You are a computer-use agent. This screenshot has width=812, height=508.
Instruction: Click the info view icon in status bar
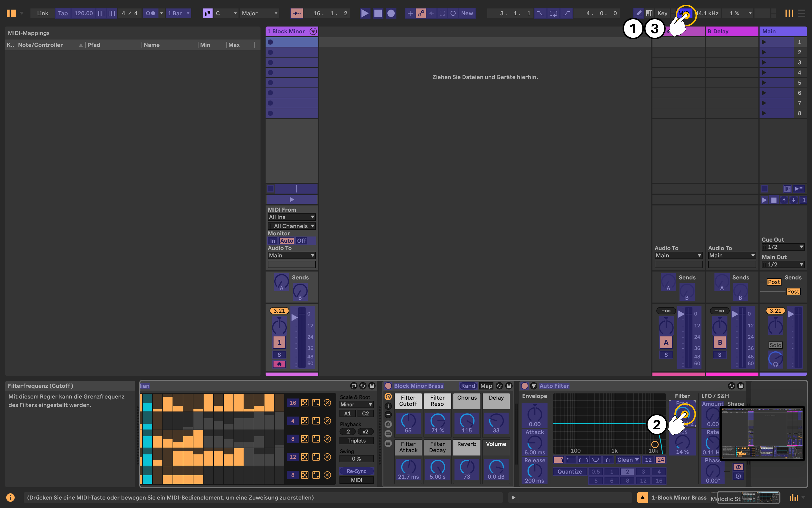10,497
